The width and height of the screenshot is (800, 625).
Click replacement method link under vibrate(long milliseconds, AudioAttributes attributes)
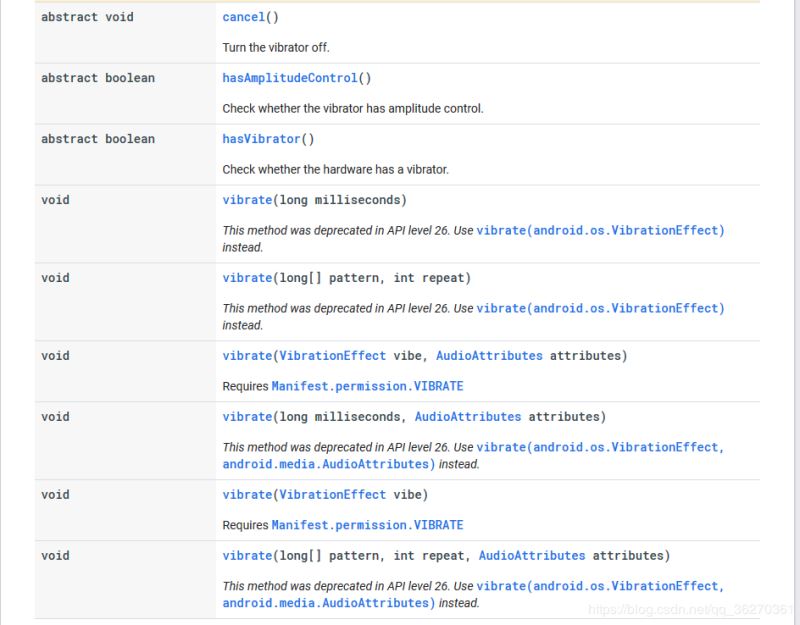coord(600,447)
